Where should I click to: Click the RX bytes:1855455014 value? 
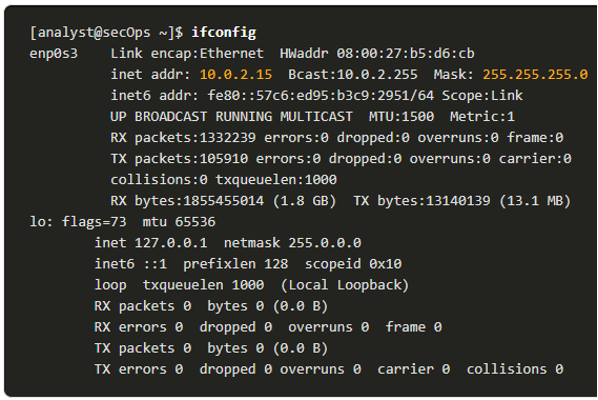pyautogui.click(x=187, y=201)
